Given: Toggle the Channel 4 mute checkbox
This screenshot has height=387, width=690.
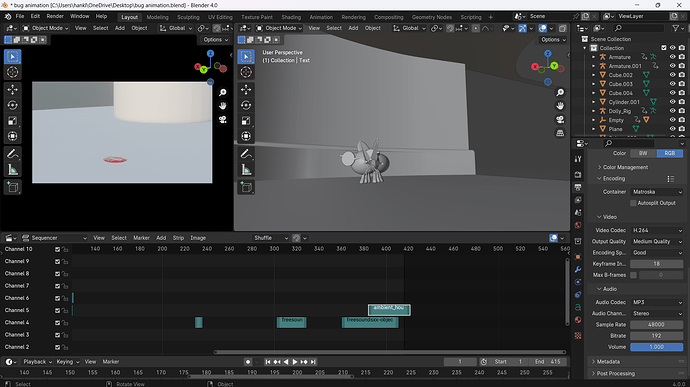Looking at the screenshot, I should point(57,323).
